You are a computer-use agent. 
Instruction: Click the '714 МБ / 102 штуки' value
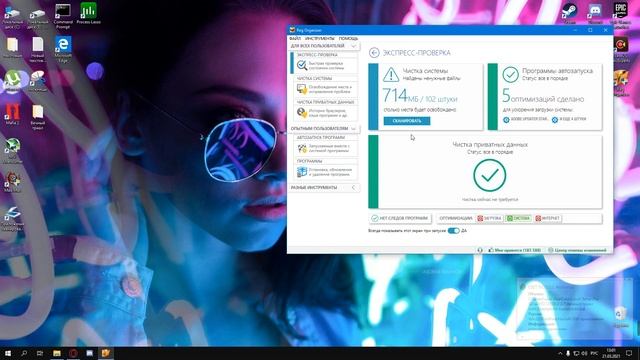(x=420, y=96)
